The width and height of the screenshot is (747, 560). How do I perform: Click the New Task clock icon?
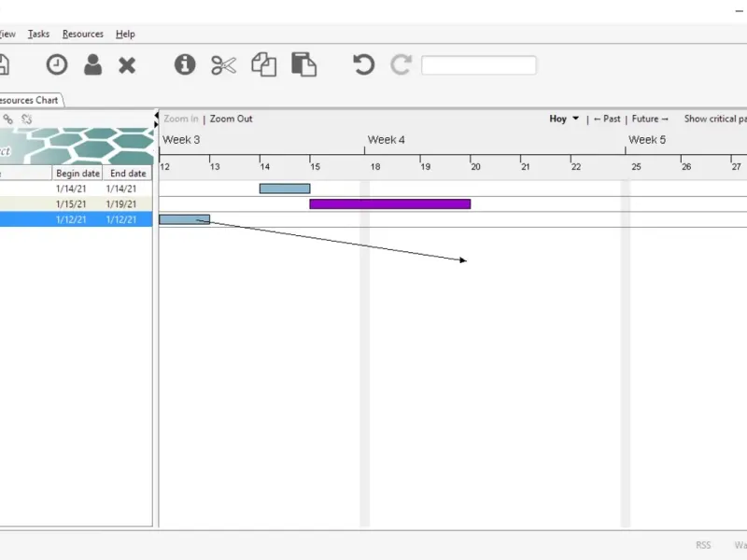57,64
